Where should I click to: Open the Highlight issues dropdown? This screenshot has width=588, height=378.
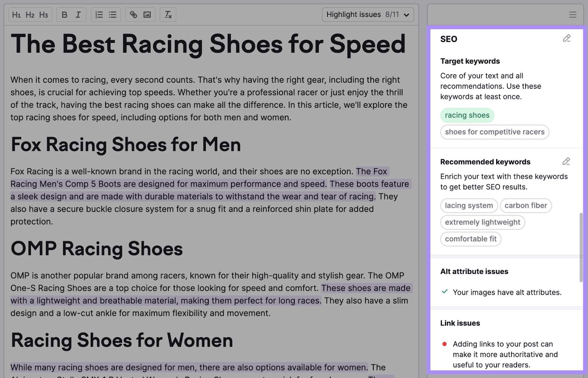(367, 15)
